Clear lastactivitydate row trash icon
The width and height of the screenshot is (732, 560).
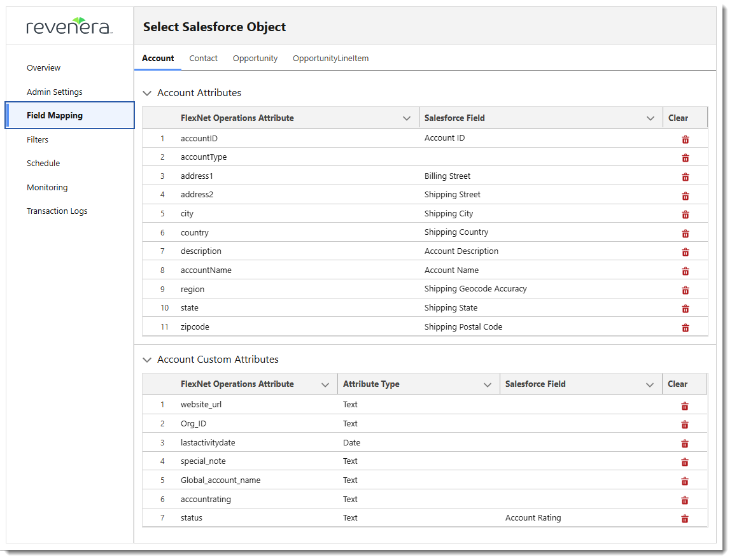(x=685, y=444)
